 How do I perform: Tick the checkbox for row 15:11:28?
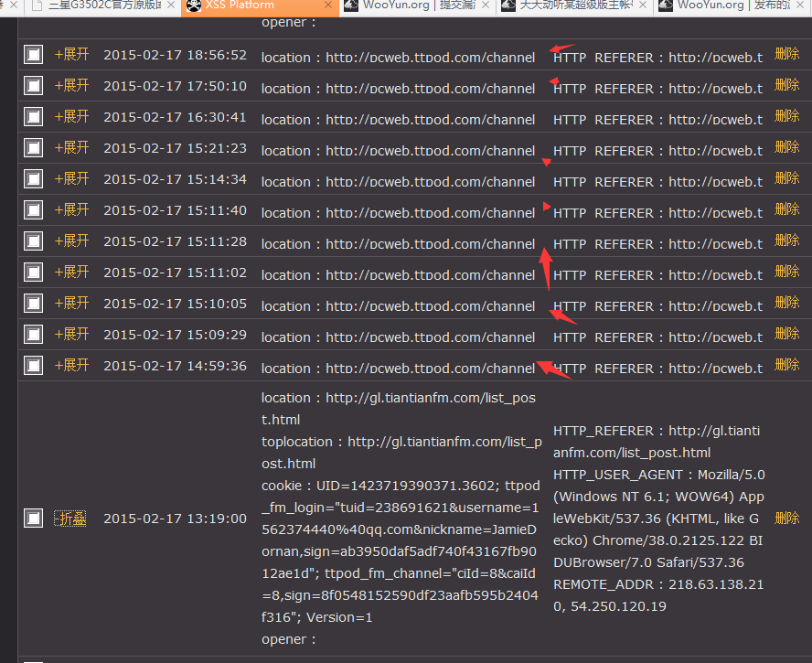(x=33, y=241)
